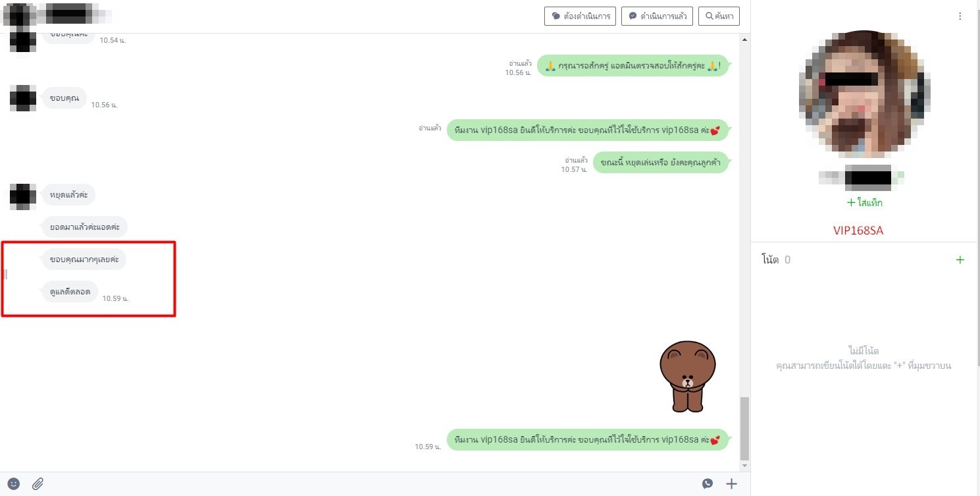Viewport: 980px width, 496px height.
Task: Click the brown bear sticker in the chat
Action: click(688, 377)
